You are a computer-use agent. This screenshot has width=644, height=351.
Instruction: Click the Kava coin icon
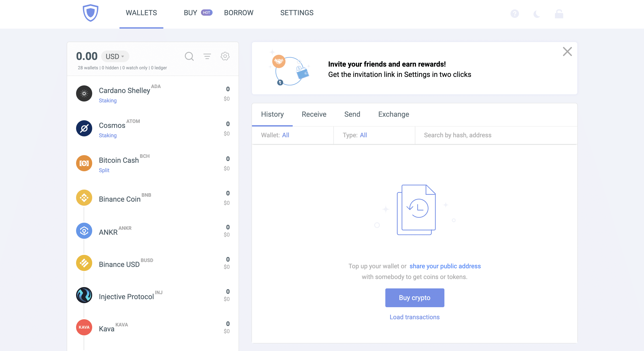pos(84,327)
